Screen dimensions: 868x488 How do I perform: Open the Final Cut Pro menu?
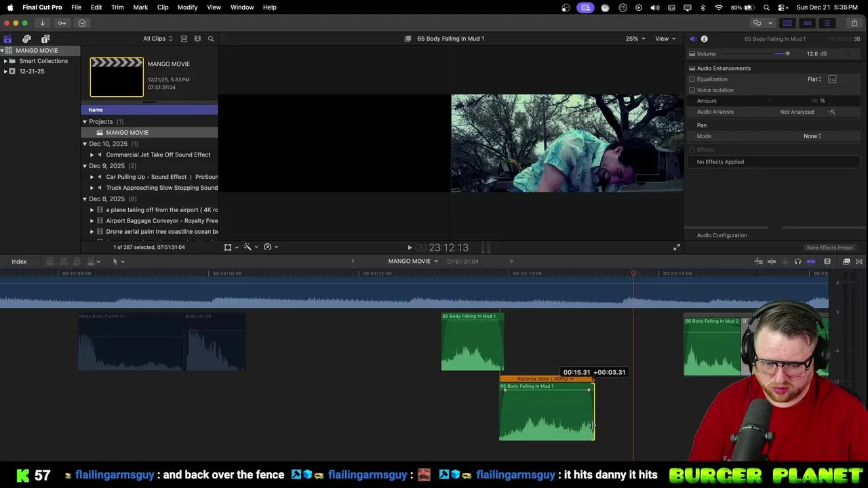click(x=42, y=7)
